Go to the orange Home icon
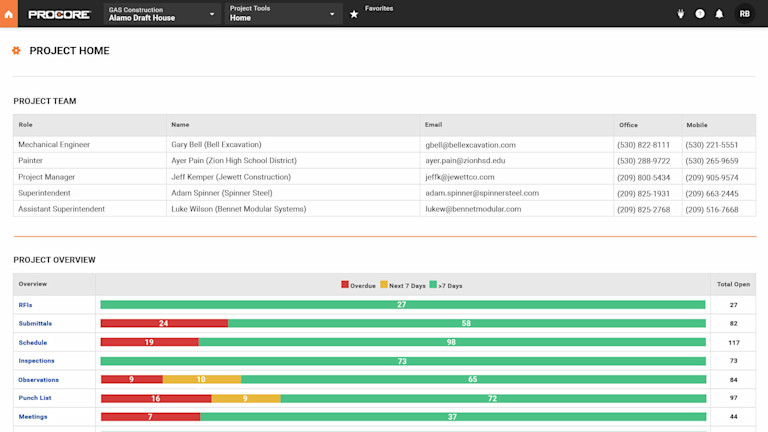The height and width of the screenshot is (432, 768). (9, 14)
